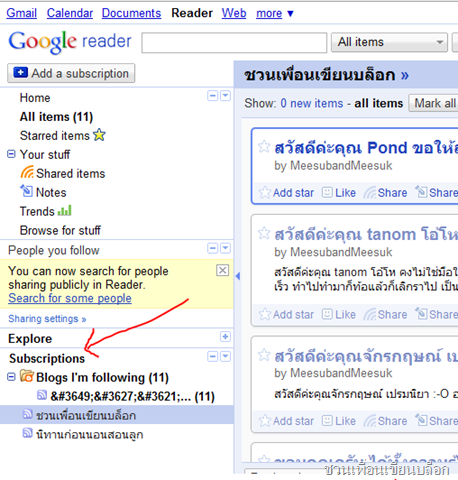Viewport: 458px width, 480px height.
Task: Collapse the Your stuff section
Action: 11,154
